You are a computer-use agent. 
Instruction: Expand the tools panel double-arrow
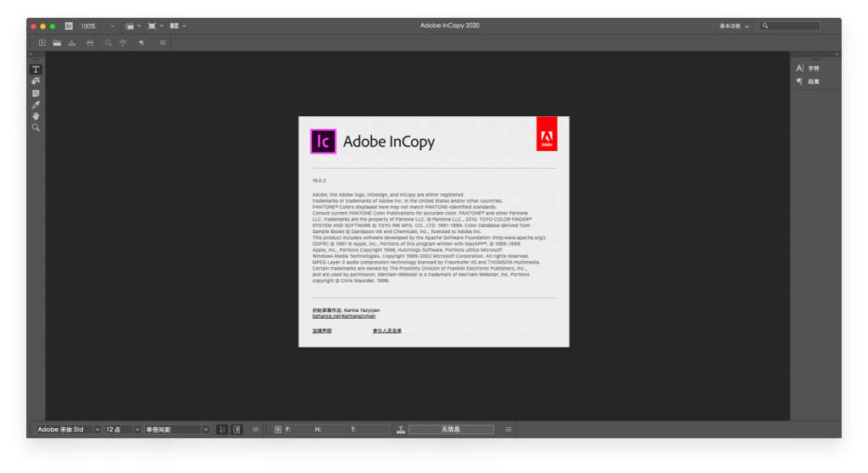tap(31, 54)
